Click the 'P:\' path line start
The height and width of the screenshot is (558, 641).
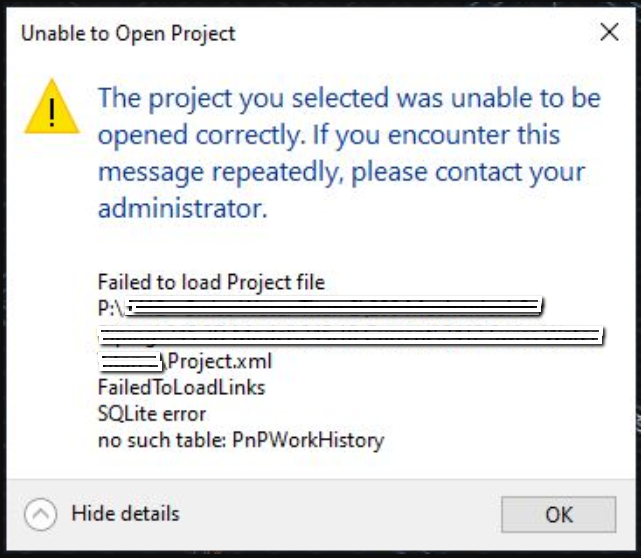pyautogui.click(x=109, y=308)
